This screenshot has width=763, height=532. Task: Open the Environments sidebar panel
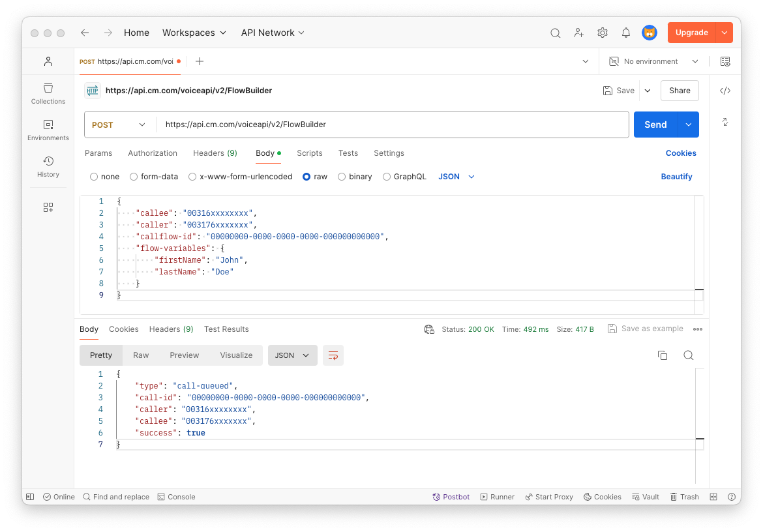[x=48, y=130]
